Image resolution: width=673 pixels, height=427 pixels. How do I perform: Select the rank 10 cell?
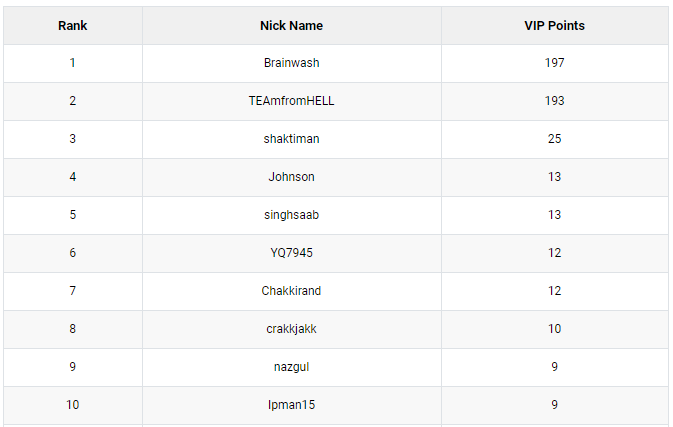pyautogui.click(x=73, y=405)
